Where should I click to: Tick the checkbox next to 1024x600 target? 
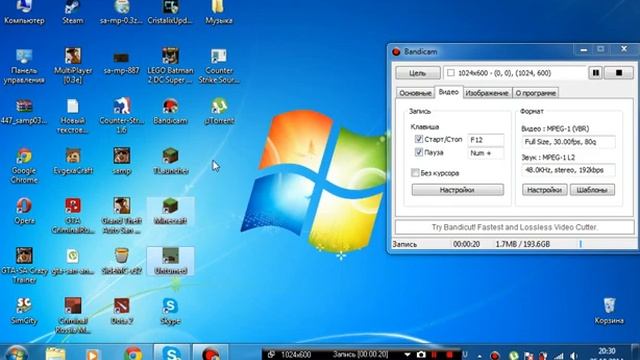point(451,73)
